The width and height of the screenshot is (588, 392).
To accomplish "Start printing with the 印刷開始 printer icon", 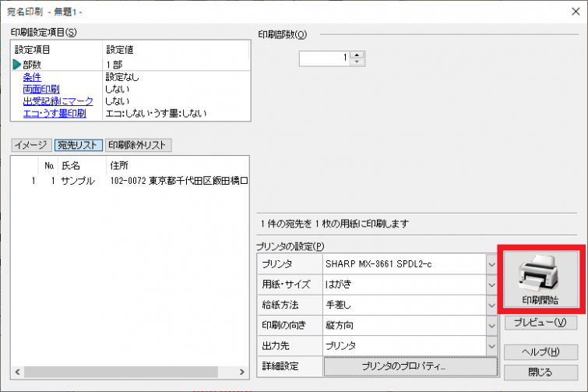I will tap(540, 280).
